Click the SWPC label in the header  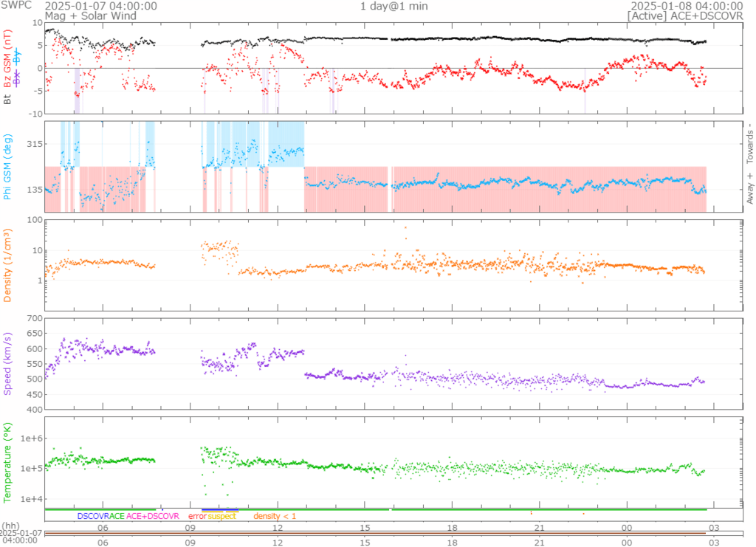[x=16, y=6]
